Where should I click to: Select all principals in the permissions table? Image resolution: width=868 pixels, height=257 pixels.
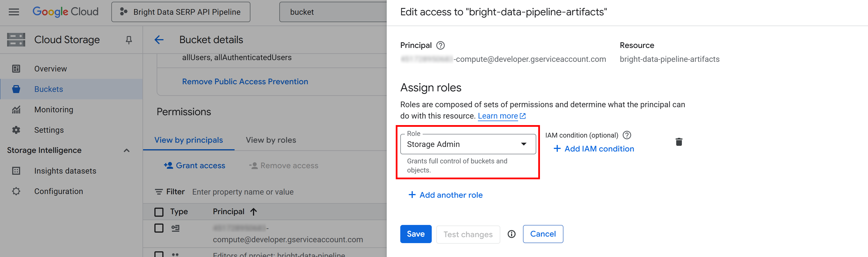[x=159, y=211]
